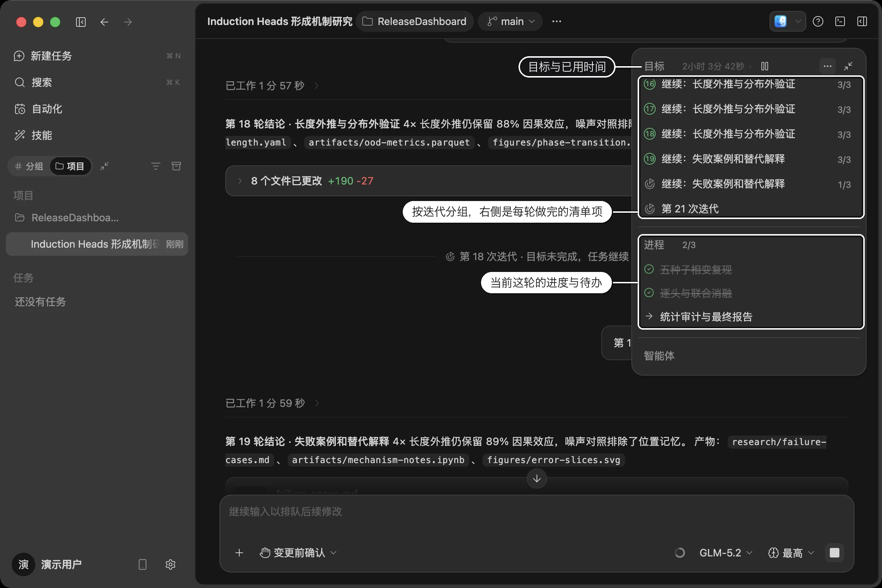Open the help question mark icon
The height and width of the screenshot is (588, 882).
pos(818,21)
